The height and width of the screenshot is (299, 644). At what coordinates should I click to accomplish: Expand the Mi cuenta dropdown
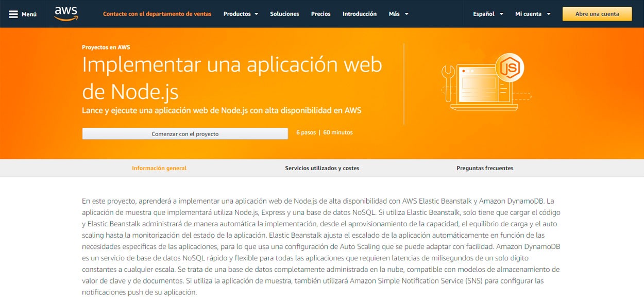tap(533, 14)
